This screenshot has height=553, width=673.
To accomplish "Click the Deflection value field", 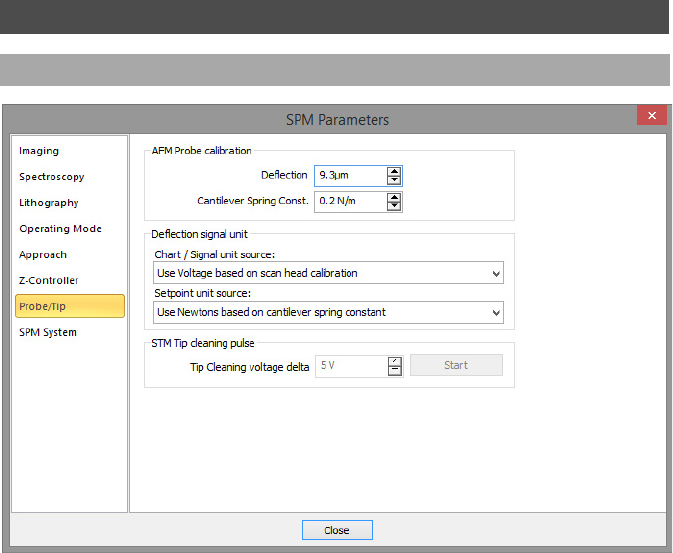I will click(349, 176).
